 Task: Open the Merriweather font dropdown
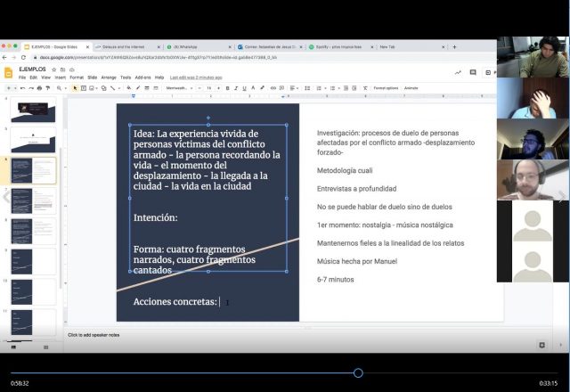pyautogui.click(x=180, y=88)
